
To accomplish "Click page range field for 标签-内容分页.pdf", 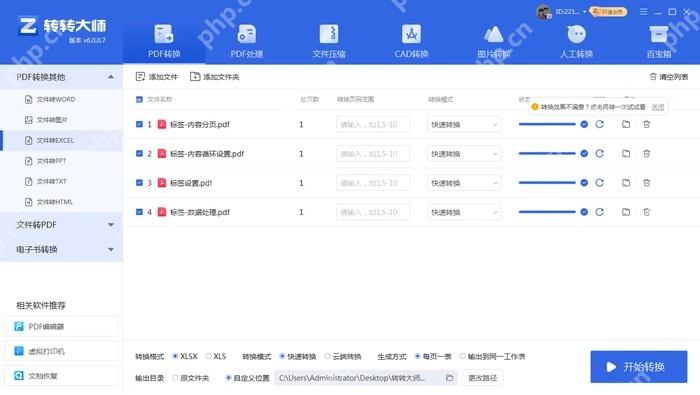I will (x=373, y=125).
